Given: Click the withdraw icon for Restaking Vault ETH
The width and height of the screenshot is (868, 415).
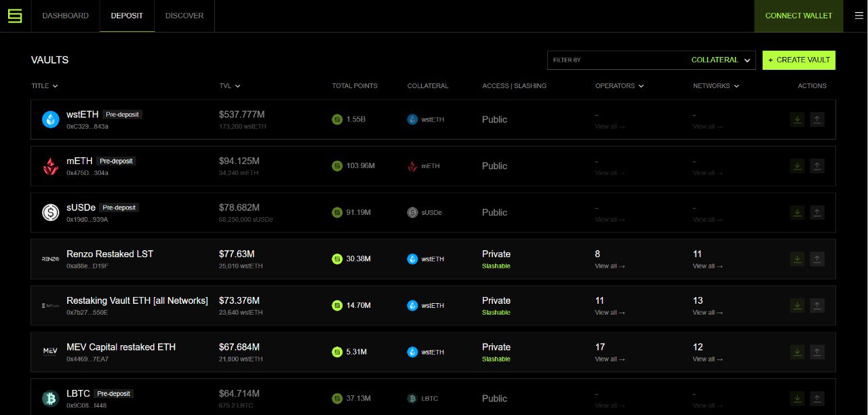Looking at the screenshot, I should (817, 305).
